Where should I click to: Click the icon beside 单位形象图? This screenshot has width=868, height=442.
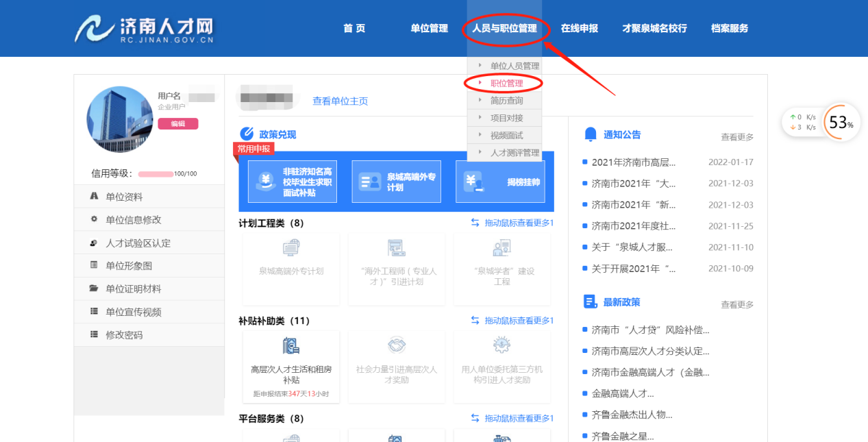pyautogui.click(x=94, y=265)
